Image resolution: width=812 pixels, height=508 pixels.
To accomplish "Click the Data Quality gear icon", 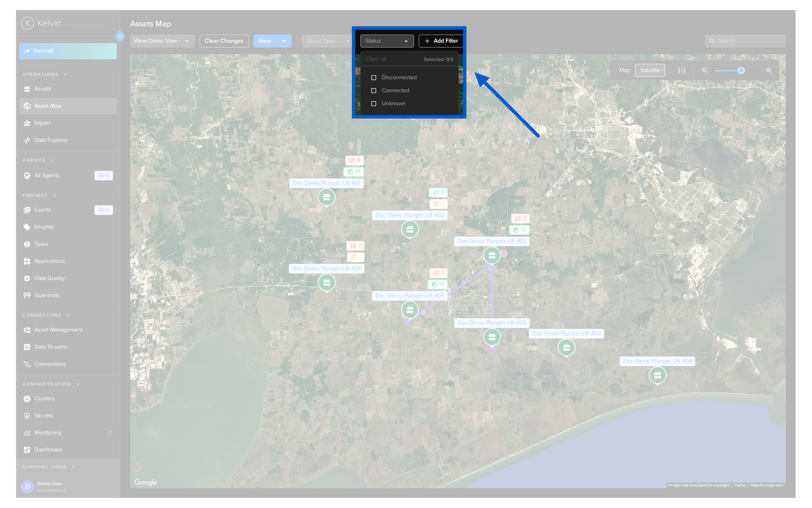I will 27,278.
